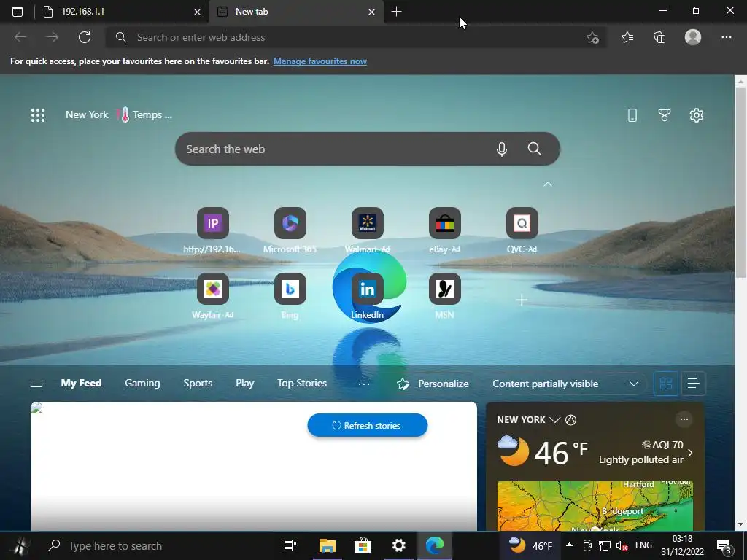
Task: Select the Sports feed tab
Action: (198, 383)
